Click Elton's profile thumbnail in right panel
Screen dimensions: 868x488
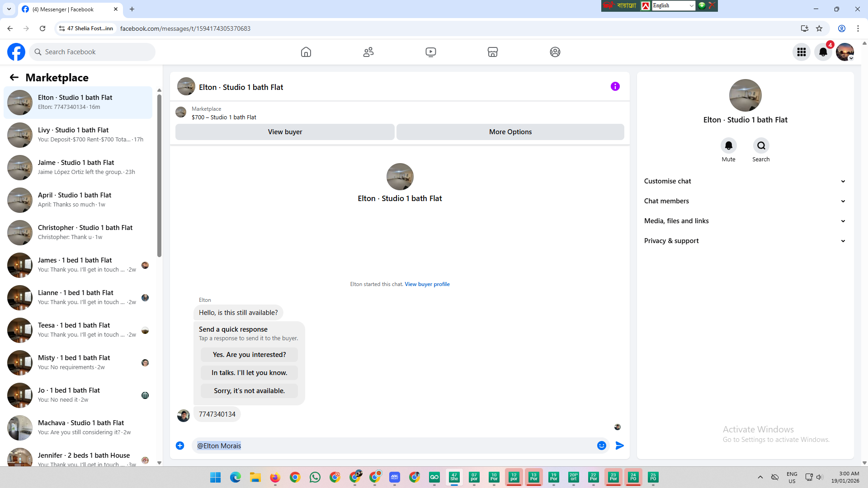pyautogui.click(x=745, y=95)
